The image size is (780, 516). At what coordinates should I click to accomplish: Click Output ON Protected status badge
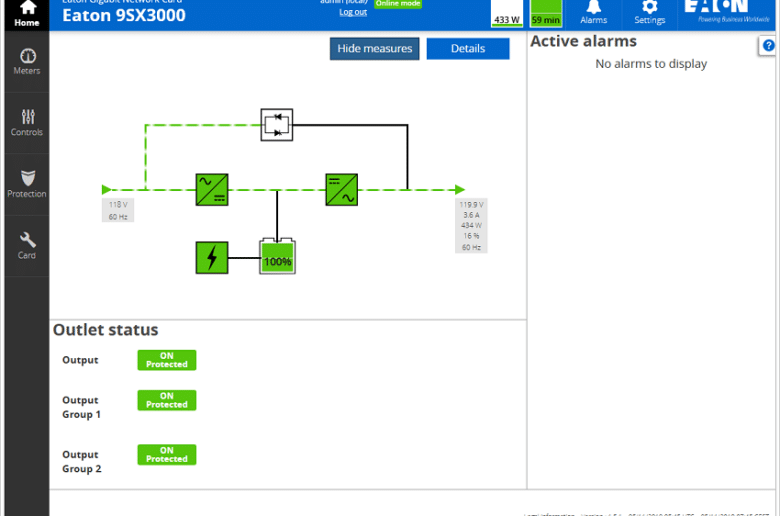tap(167, 360)
